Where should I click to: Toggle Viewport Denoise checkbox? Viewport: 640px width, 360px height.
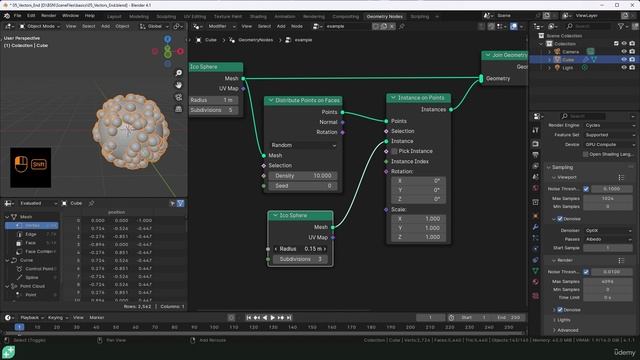tap(560, 219)
